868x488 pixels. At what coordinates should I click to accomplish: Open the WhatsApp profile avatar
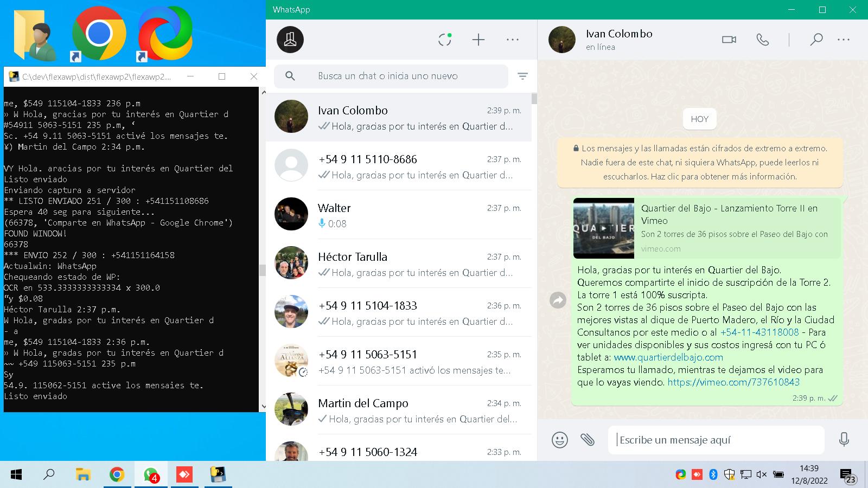click(290, 40)
